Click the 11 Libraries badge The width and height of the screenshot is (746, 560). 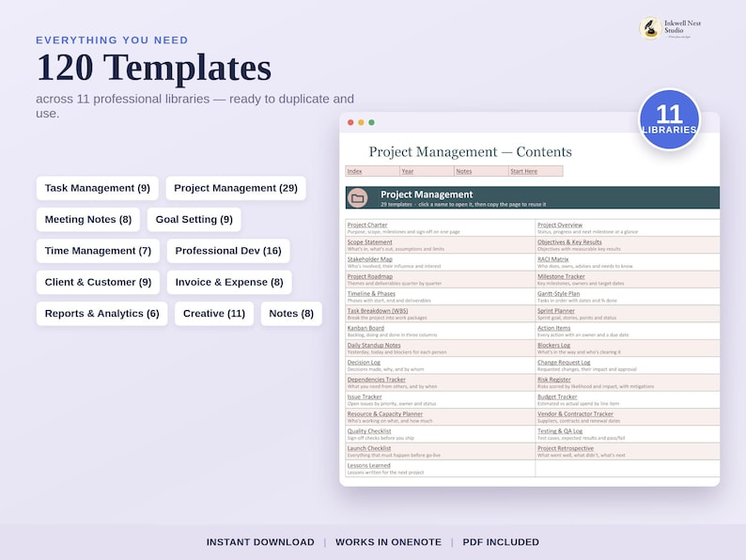[669, 119]
